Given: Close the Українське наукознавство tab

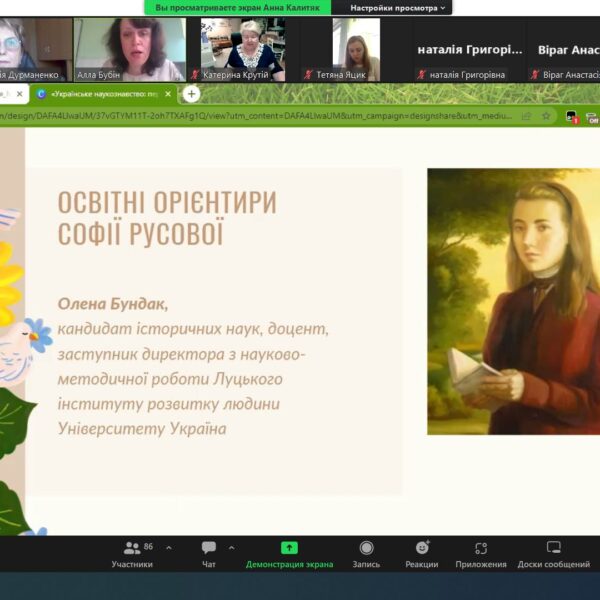Looking at the screenshot, I should click(x=168, y=94).
